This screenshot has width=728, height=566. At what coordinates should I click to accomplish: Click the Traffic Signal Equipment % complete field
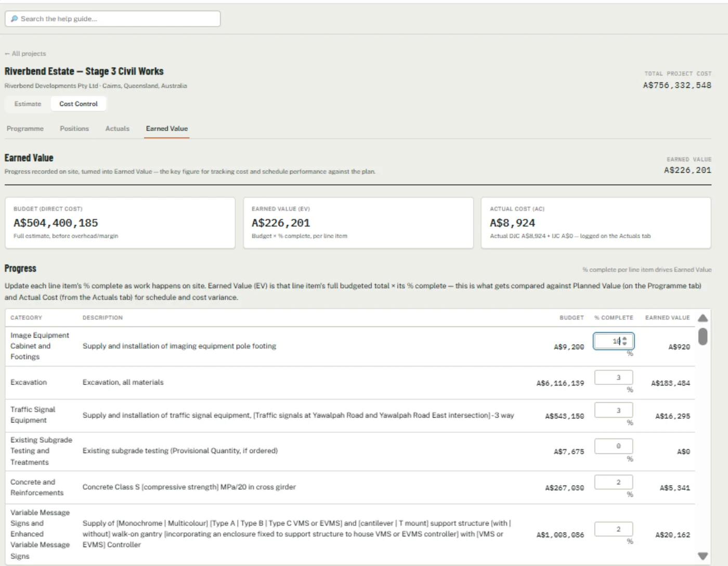pos(614,410)
